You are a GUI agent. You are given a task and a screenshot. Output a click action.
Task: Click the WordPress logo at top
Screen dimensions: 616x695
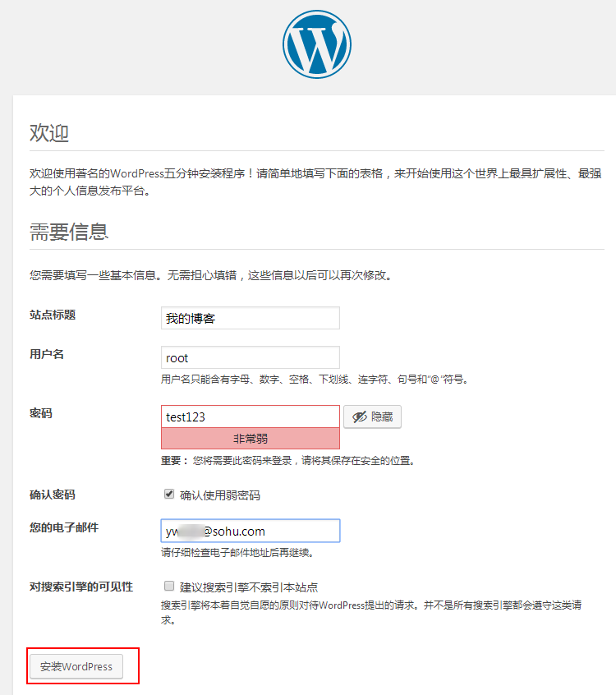pyautogui.click(x=317, y=44)
